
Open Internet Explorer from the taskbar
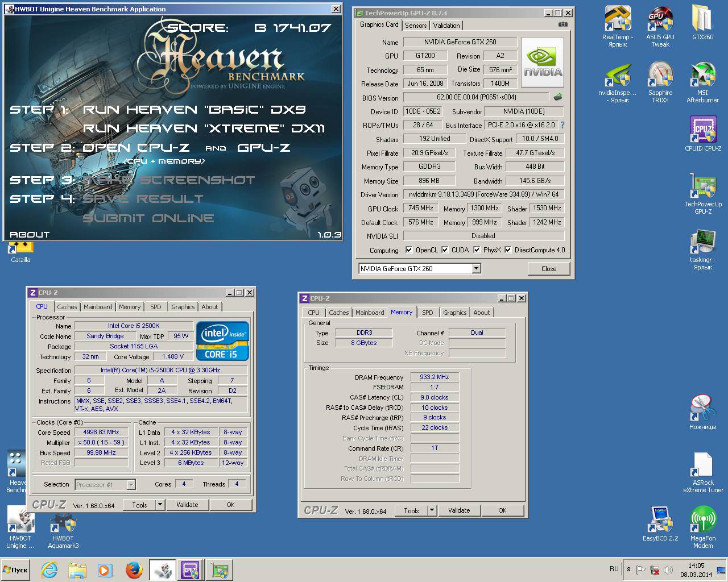tap(49, 570)
